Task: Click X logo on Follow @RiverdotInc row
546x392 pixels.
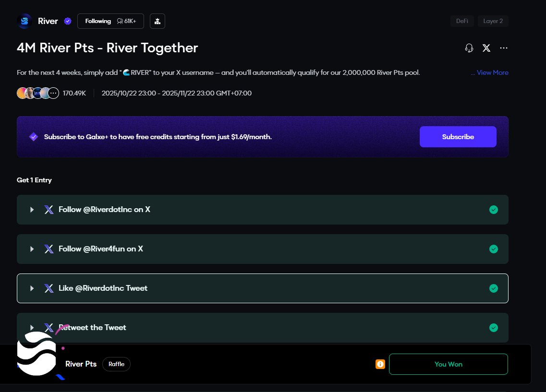Action: (49, 209)
